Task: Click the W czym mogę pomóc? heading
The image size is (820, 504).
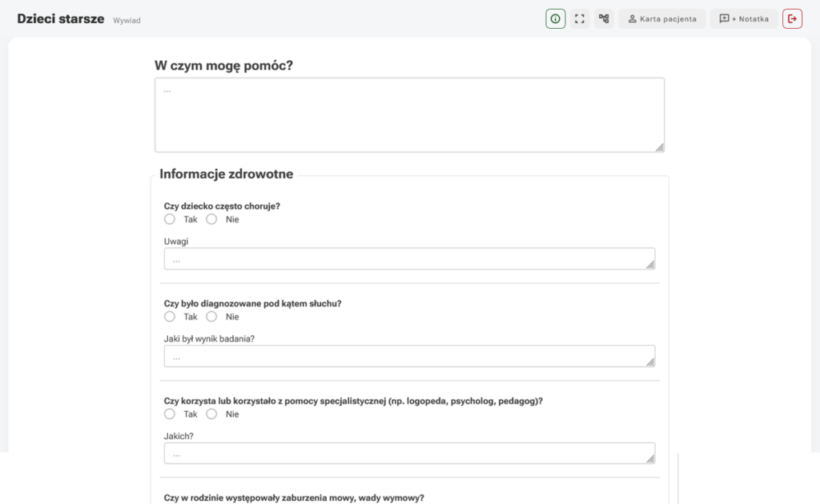Action: 224,66
